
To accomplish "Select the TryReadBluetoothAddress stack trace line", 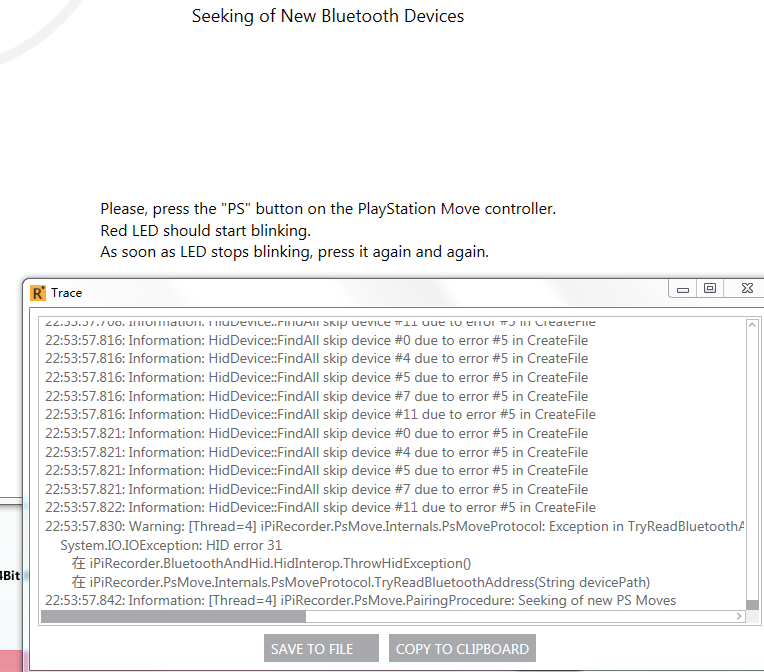I will click(361, 582).
